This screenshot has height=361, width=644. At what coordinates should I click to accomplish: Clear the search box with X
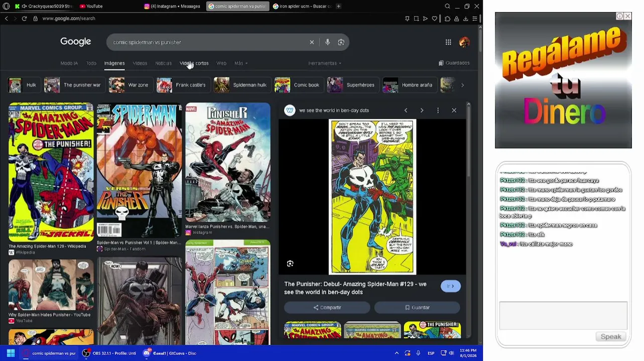[312, 42]
